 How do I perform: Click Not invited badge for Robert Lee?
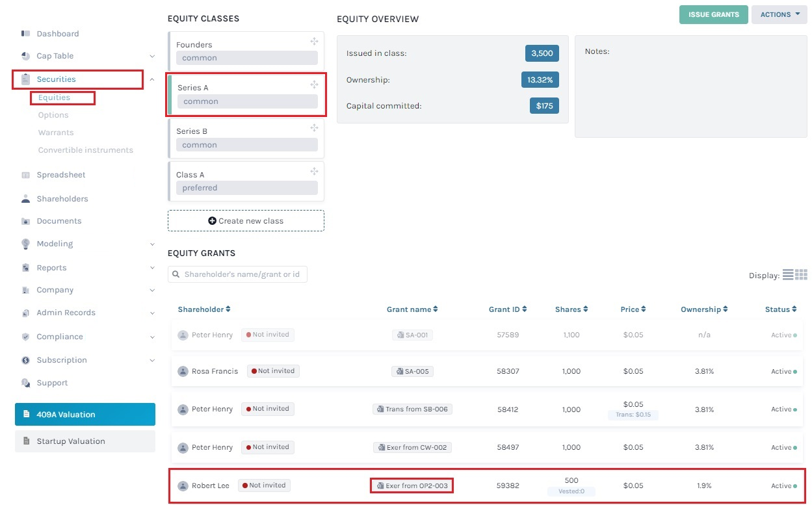[x=263, y=485]
